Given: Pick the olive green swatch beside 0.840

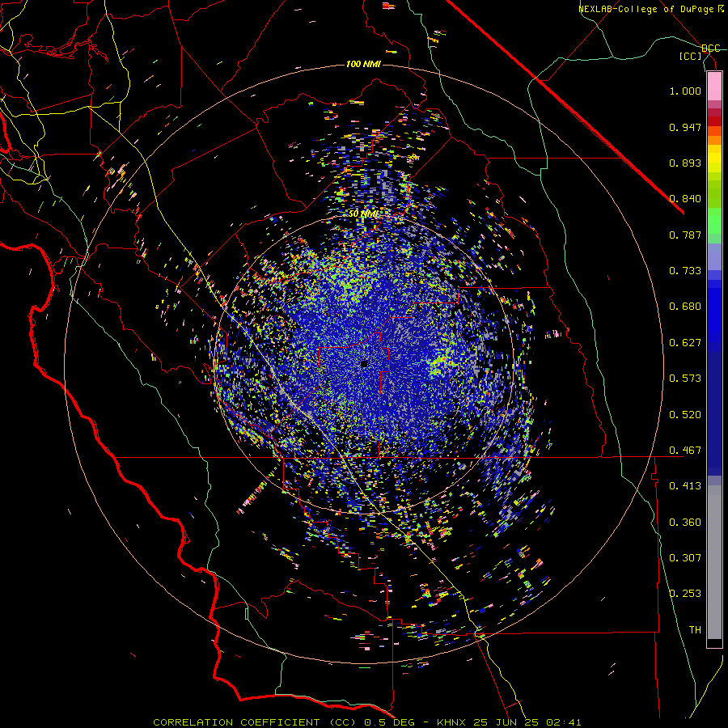Looking at the screenshot, I should (714, 194).
